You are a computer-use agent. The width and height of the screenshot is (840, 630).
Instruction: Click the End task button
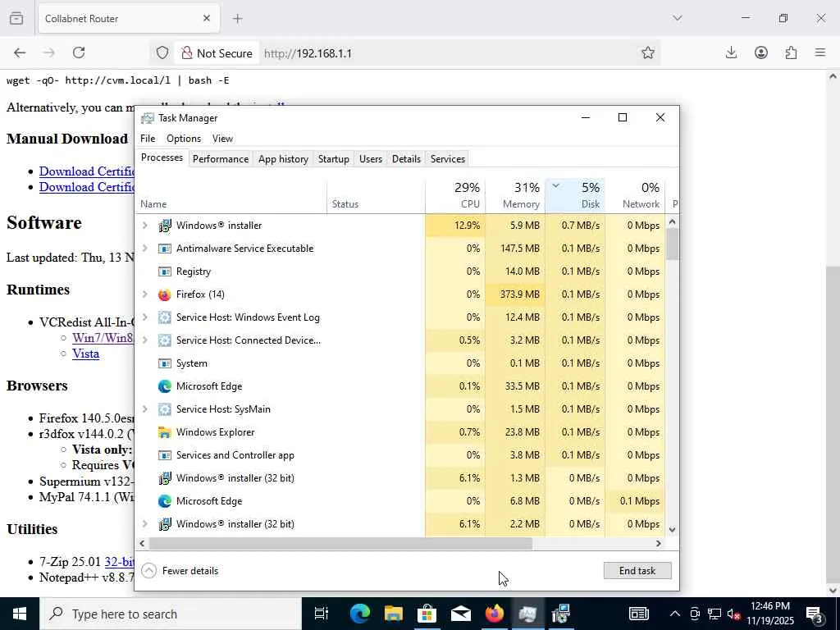tap(637, 571)
